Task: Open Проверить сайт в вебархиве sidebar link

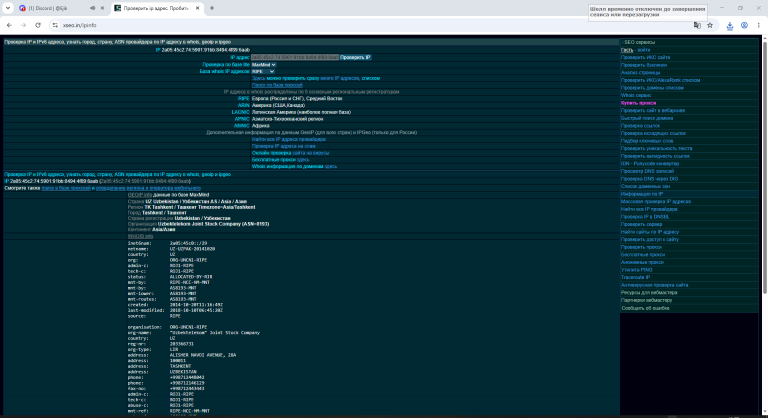Action: (652, 111)
